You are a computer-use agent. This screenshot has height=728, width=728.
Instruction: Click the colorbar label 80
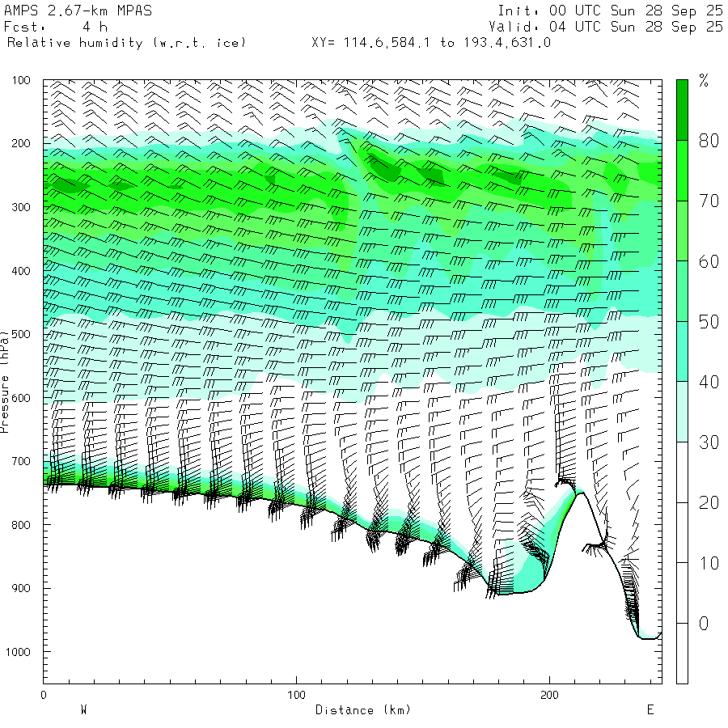coord(709,141)
